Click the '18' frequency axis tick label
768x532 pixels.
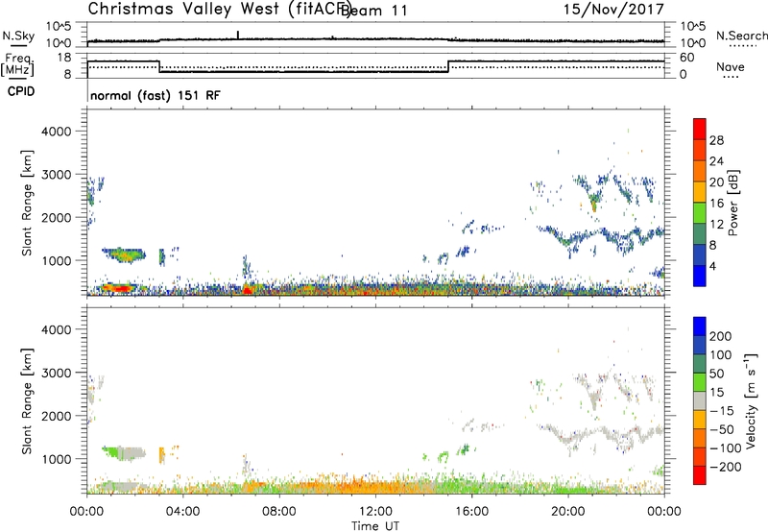(x=64, y=58)
